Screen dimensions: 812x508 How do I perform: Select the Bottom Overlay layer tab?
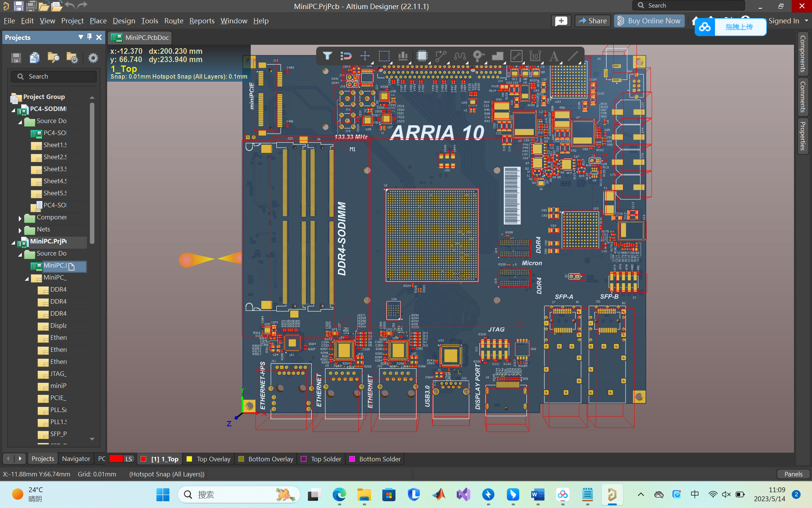pyautogui.click(x=266, y=459)
